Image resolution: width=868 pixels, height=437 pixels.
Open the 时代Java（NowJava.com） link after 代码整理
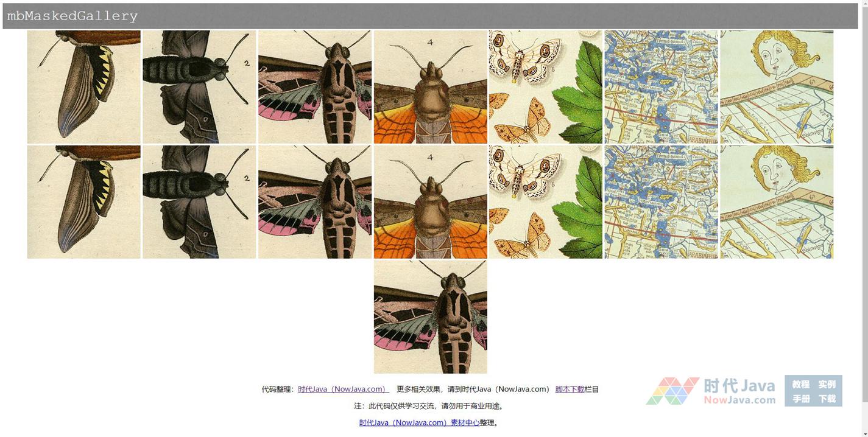click(x=343, y=390)
